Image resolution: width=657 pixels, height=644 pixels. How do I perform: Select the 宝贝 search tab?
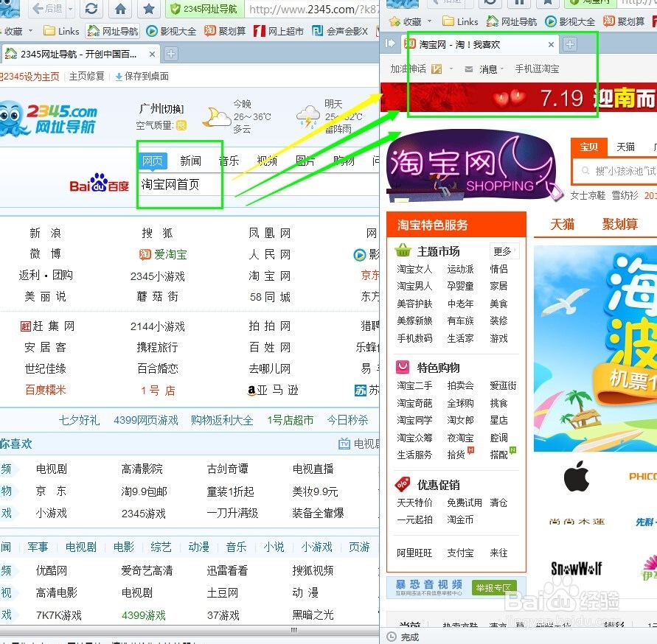(588, 147)
